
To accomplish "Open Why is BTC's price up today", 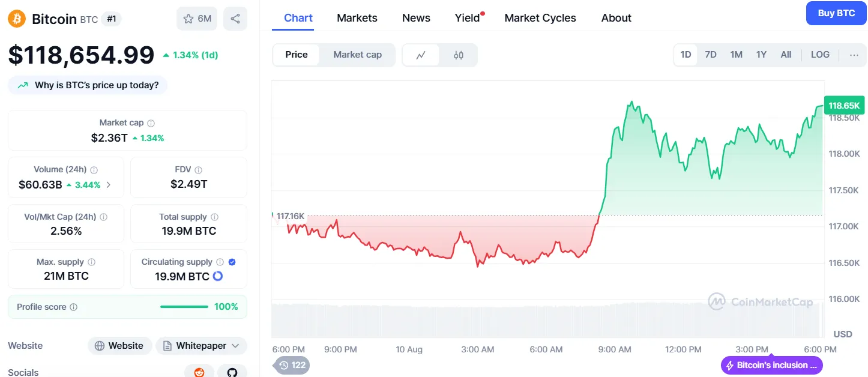I will [x=88, y=85].
